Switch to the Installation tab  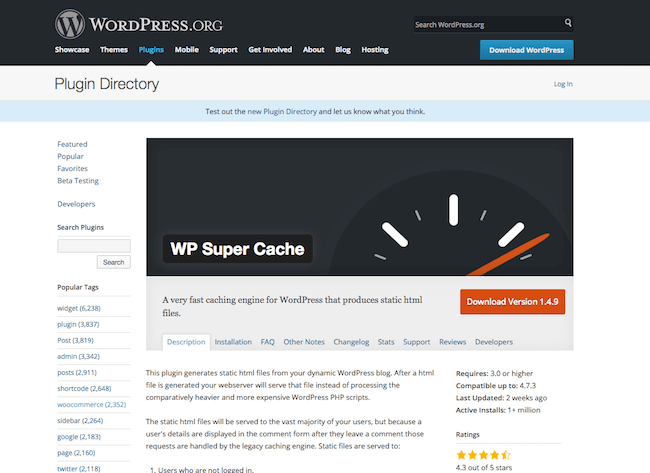click(x=233, y=342)
